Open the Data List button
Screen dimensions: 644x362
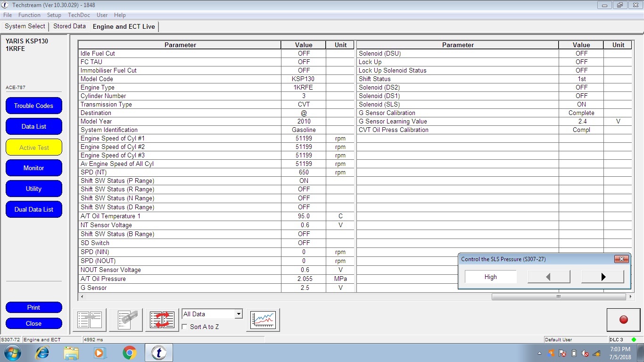[x=33, y=126]
